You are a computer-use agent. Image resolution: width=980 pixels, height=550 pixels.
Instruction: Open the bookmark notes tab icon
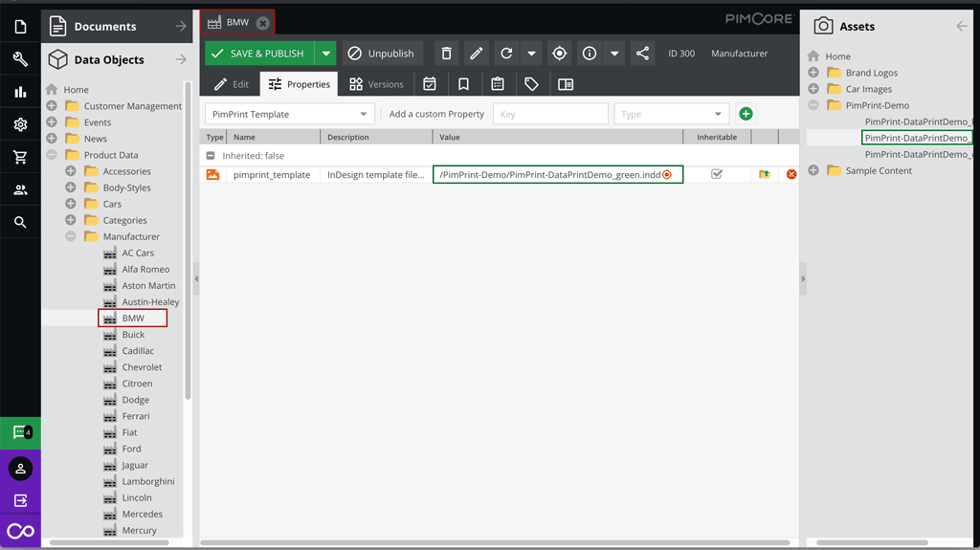[x=463, y=84]
